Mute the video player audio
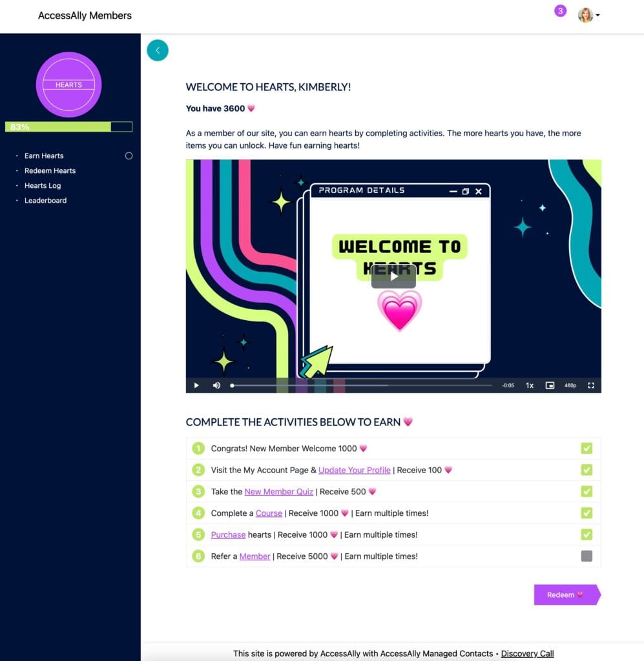 [x=216, y=385]
